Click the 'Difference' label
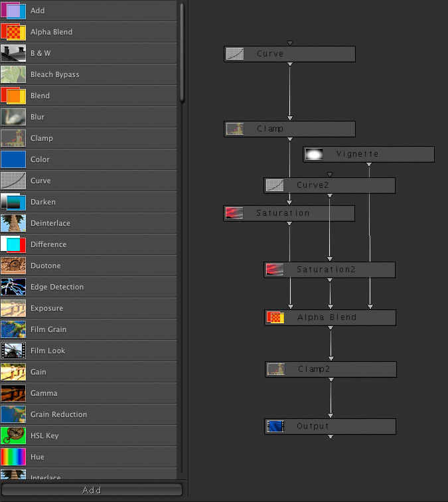 coord(48,244)
